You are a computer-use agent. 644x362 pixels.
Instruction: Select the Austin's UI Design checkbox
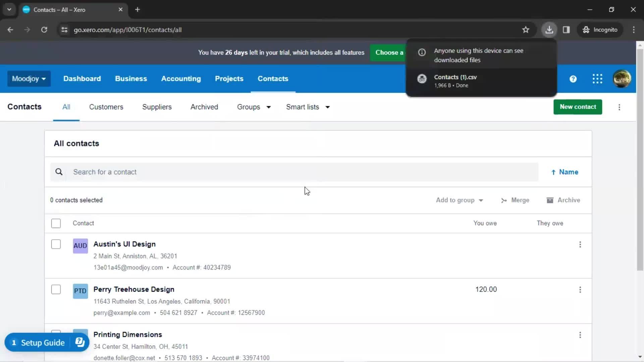(x=56, y=244)
